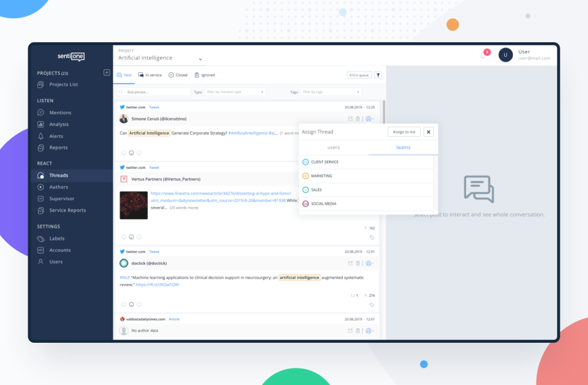Mark doctick's tweet as positive sentiment
588x385 pixels.
139,304
